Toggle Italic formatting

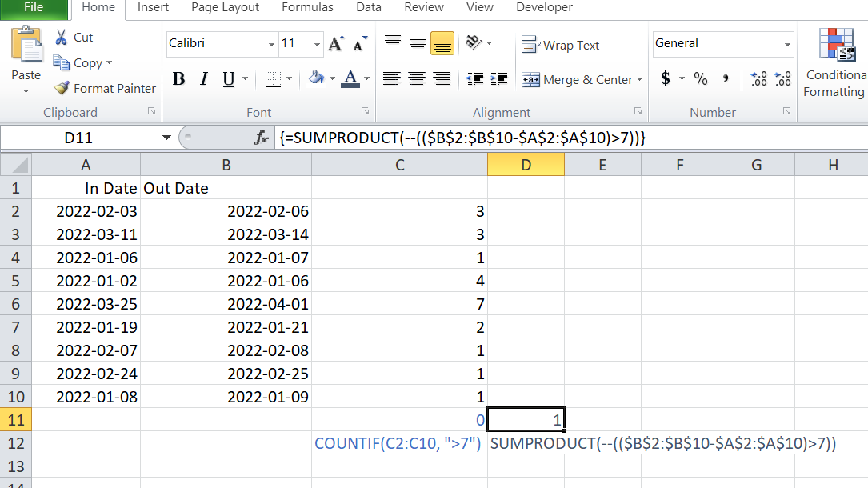click(204, 79)
